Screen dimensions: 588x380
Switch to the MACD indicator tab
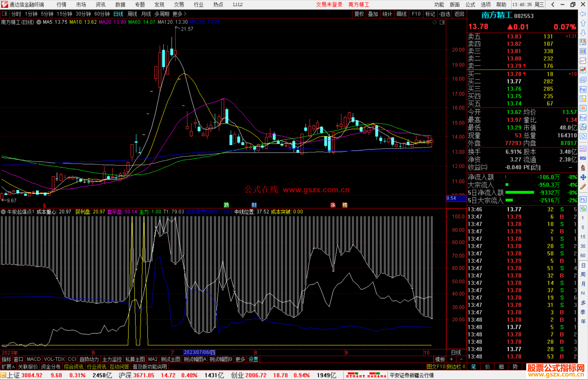pos(33,359)
